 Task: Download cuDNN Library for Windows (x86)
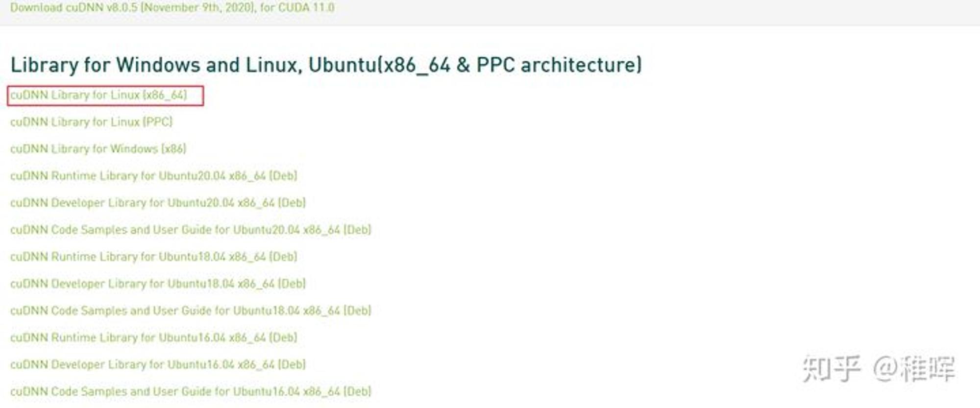pyautogui.click(x=98, y=149)
